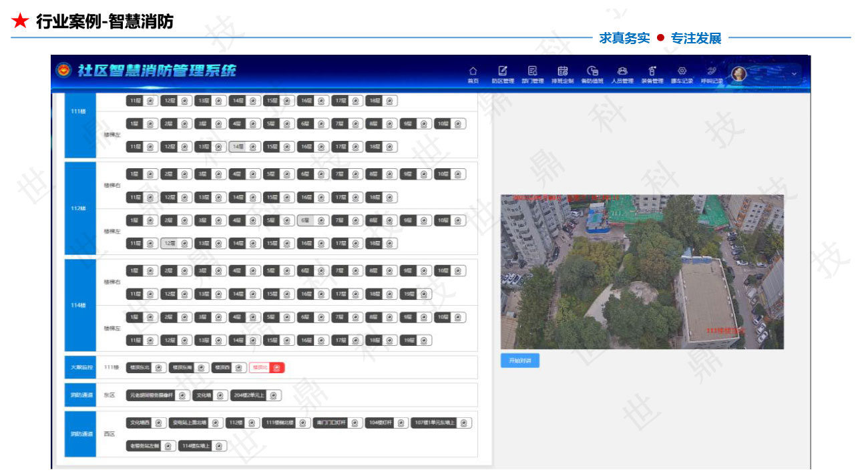868x474 pixels.
Task: Open the 防区管理 zone management icon
Action: pos(503,69)
